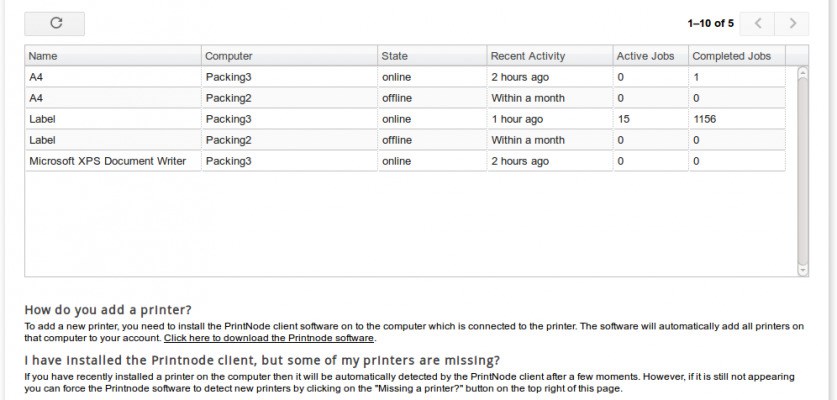Click the scrollbar up arrow

pos(802,72)
